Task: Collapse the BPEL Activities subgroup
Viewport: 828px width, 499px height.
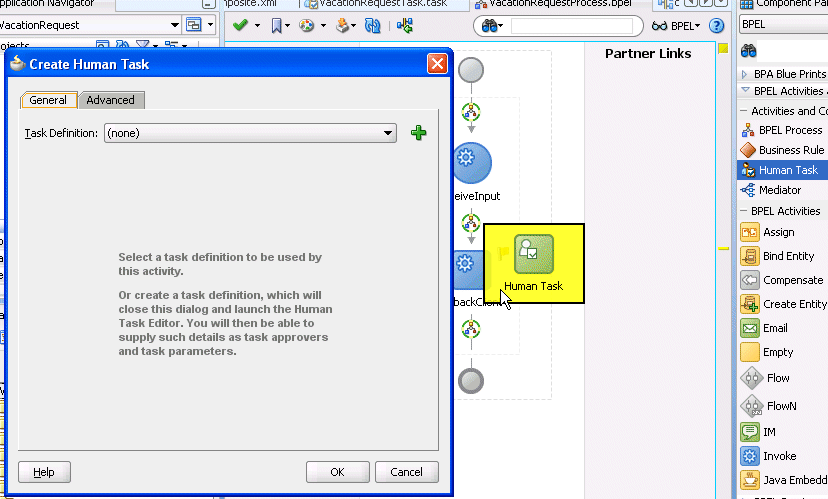Action: click(744, 211)
